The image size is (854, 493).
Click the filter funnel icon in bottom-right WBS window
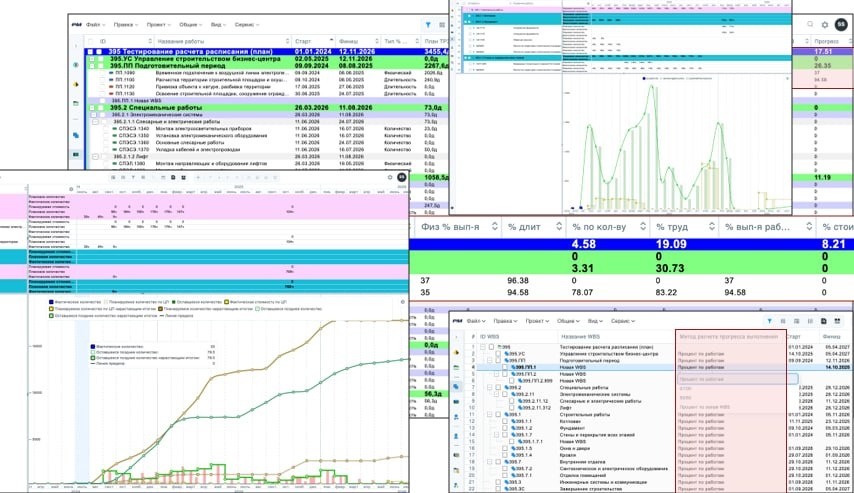tap(770, 321)
